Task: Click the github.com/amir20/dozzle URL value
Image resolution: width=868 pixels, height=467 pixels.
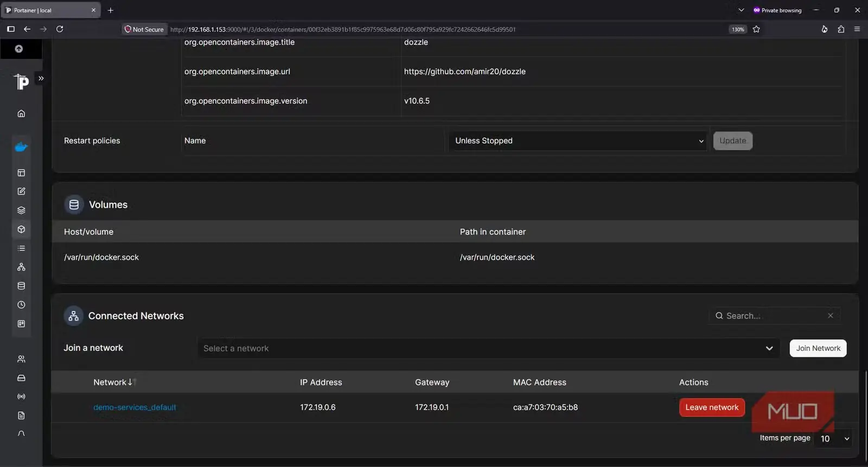Action: 464,72
